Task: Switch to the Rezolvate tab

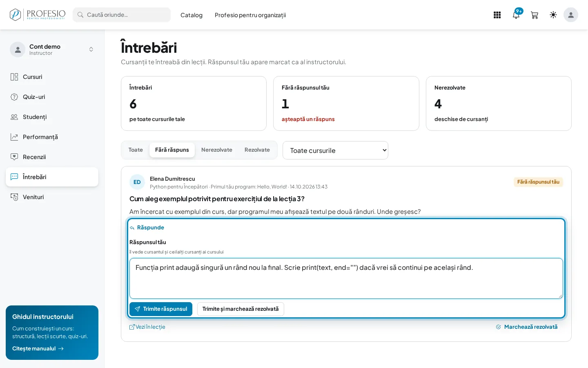Action: point(257,150)
